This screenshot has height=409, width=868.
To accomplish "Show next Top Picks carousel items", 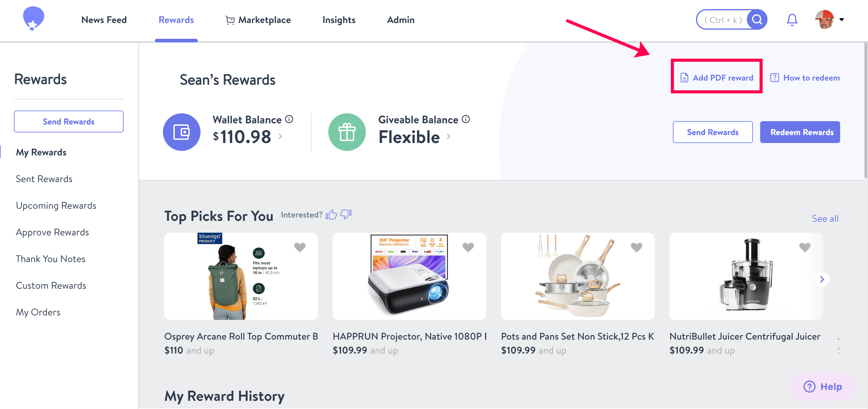I will [x=822, y=279].
